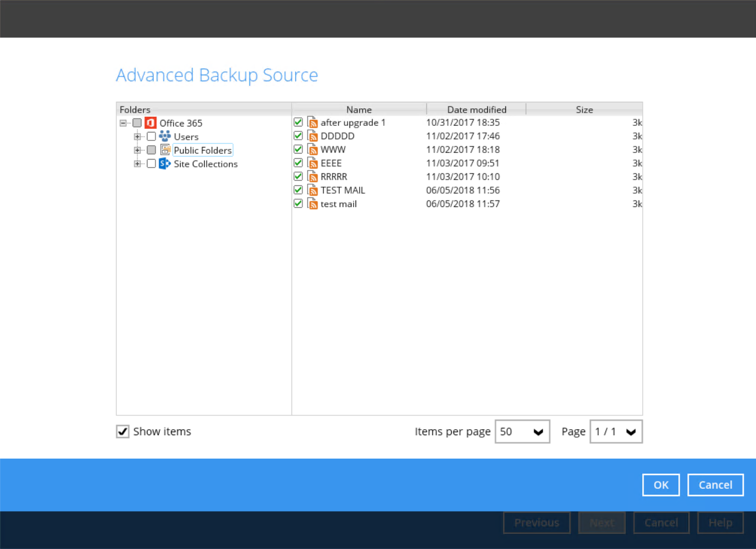Click the DDDDD mail item icon
This screenshot has height=549, width=756.
pyautogui.click(x=312, y=136)
